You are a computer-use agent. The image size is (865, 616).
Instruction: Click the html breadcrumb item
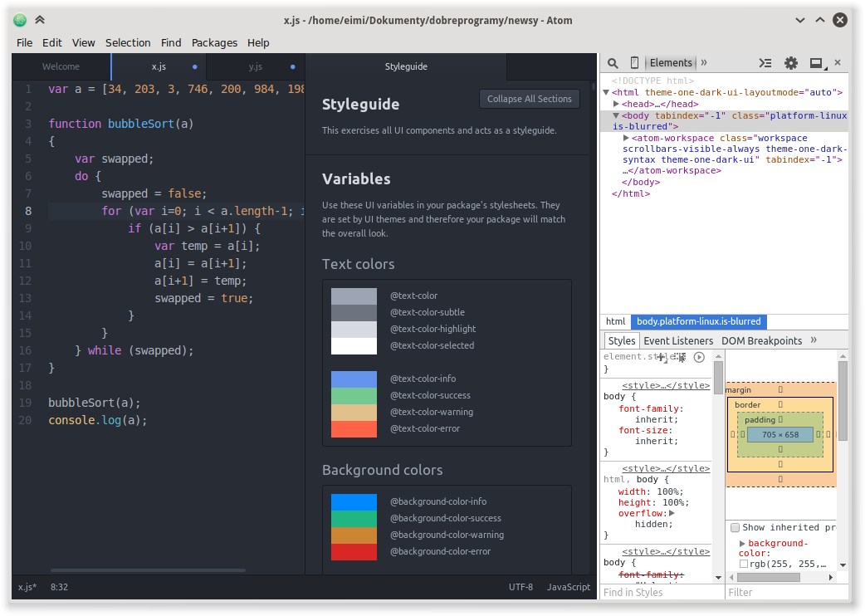pyautogui.click(x=615, y=321)
